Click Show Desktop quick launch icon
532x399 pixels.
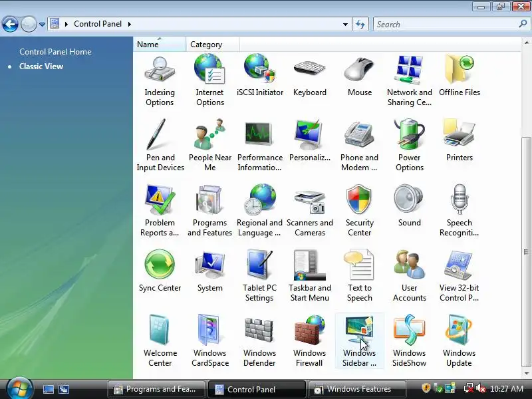click(x=49, y=389)
